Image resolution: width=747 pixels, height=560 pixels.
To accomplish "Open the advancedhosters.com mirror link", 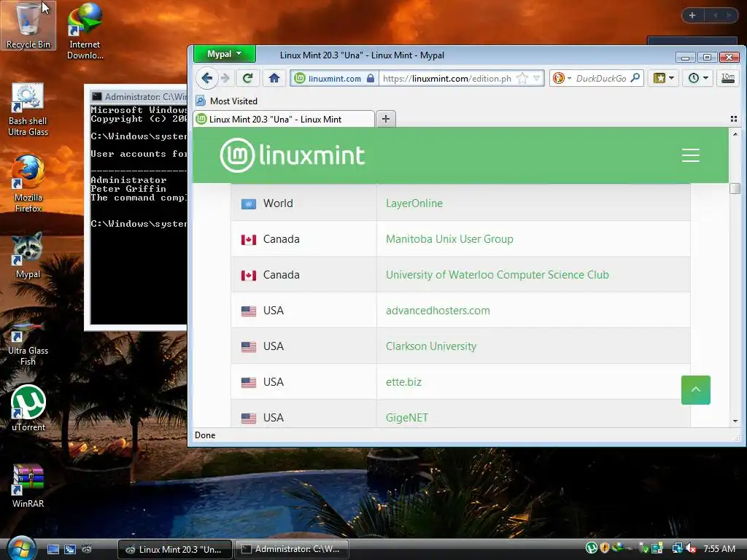I will click(x=438, y=311).
